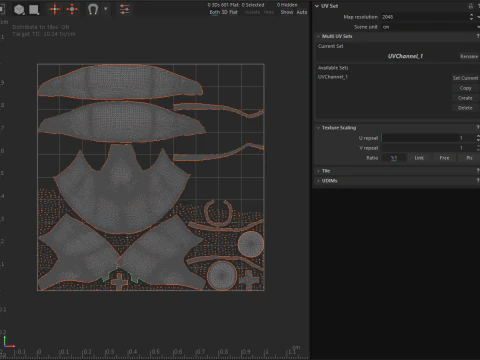This screenshot has height=360, width=480.
Task: Click the Show hidden islands button
Action: pos(287,12)
